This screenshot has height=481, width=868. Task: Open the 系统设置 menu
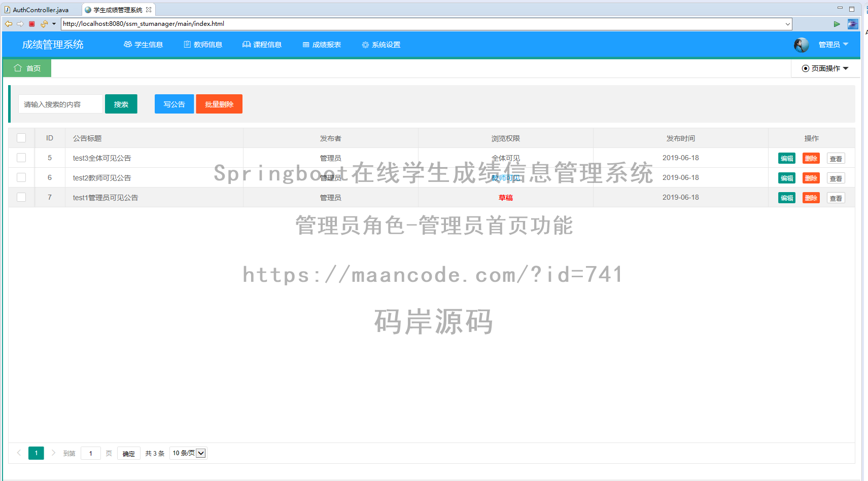[381, 45]
